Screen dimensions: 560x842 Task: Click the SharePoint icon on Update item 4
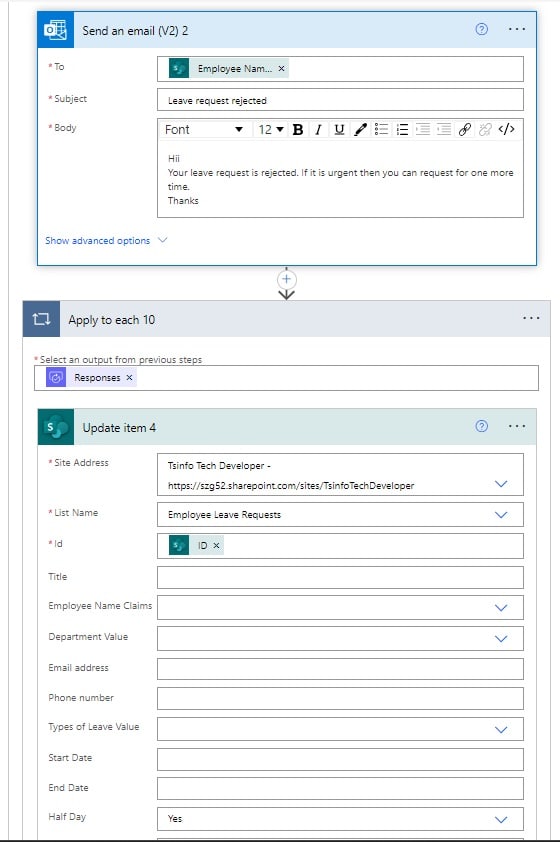[56, 427]
